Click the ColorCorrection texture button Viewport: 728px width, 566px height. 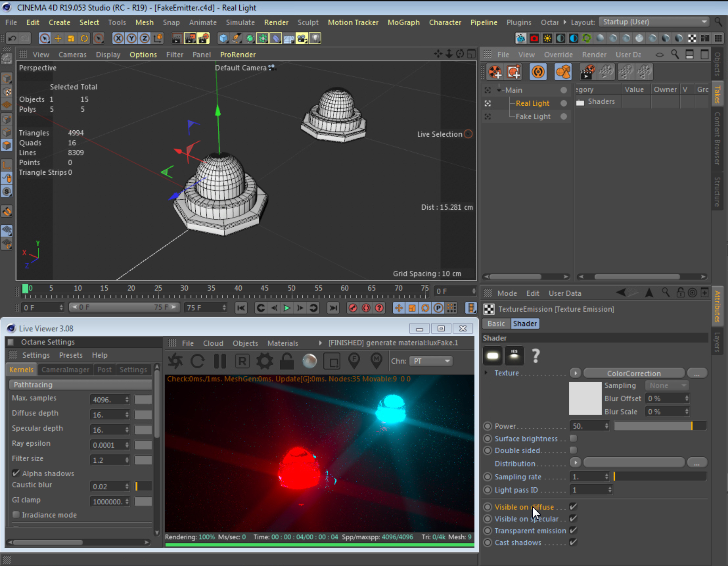(633, 373)
